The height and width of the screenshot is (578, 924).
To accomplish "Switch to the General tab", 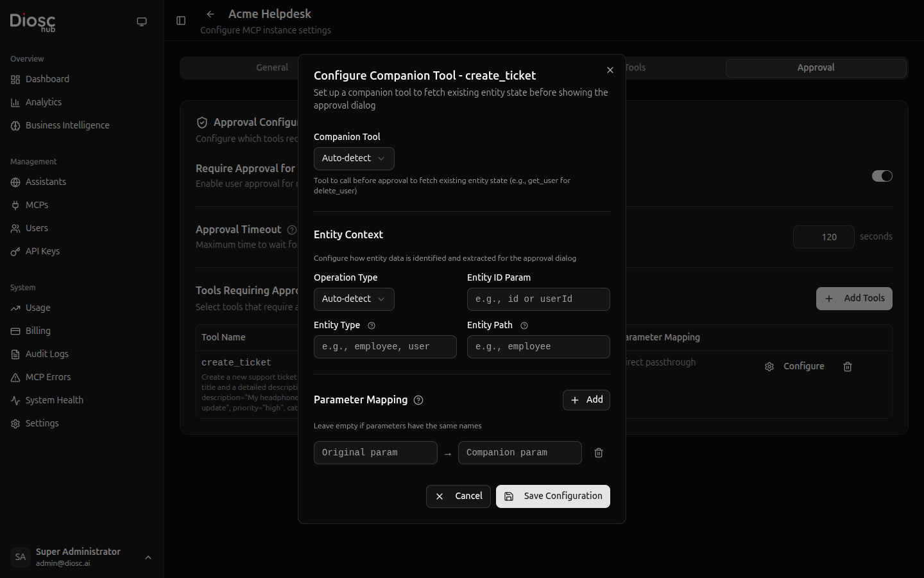I will [x=272, y=67].
